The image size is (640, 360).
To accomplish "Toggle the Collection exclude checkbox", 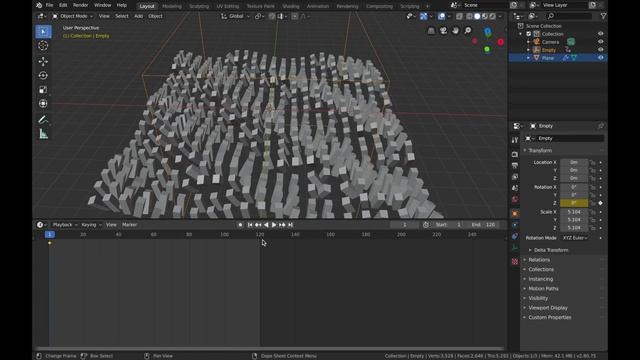I will tap(529, 34).
